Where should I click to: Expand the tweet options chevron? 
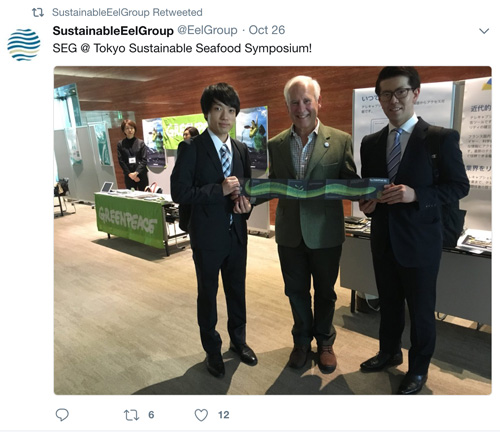point(484,31)
